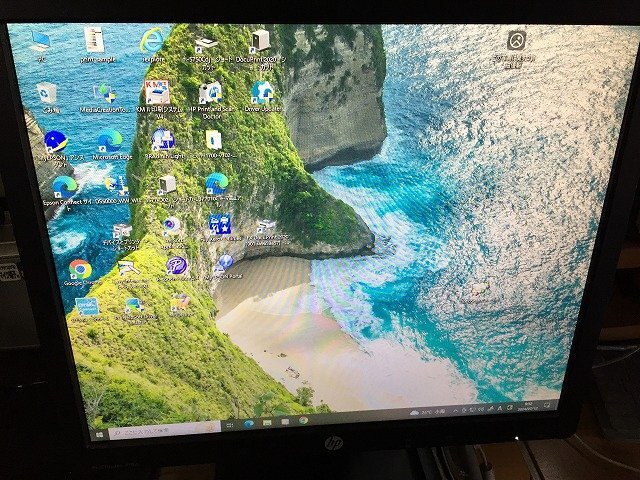Open the Driver Updater shortcut
Screen dimensions: 640x480
tap(263, 96)
